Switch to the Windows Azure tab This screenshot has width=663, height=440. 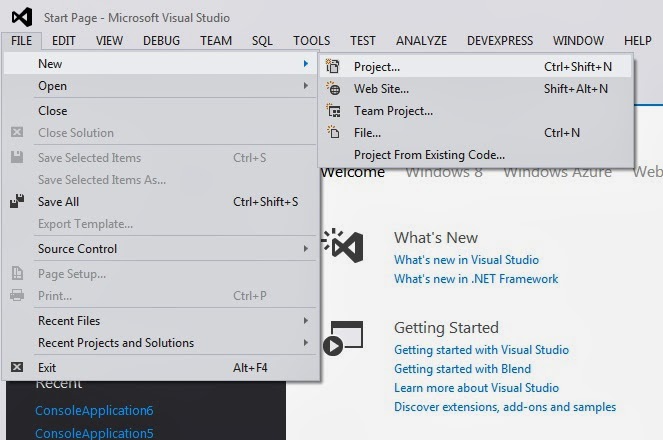click(x=557, y=172)
